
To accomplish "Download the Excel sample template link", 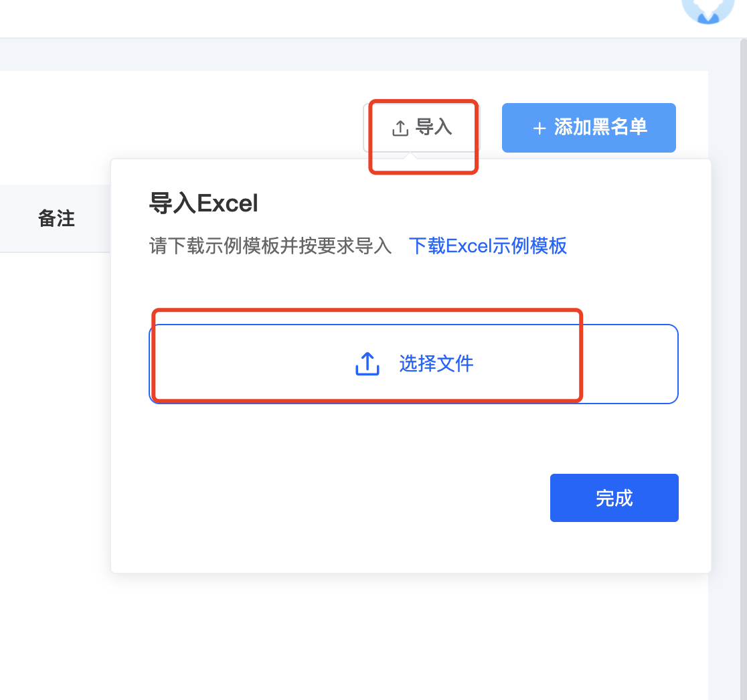I will (488, 246).
